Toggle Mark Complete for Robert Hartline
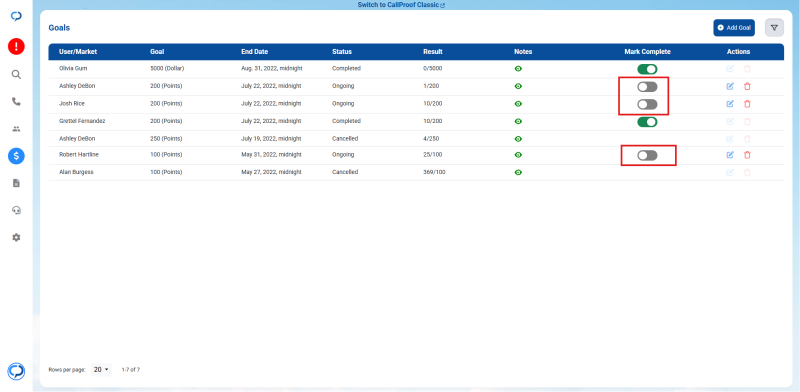Image resolution: width=800 pixels, height=392 pixels. click(x=647, y=156)
